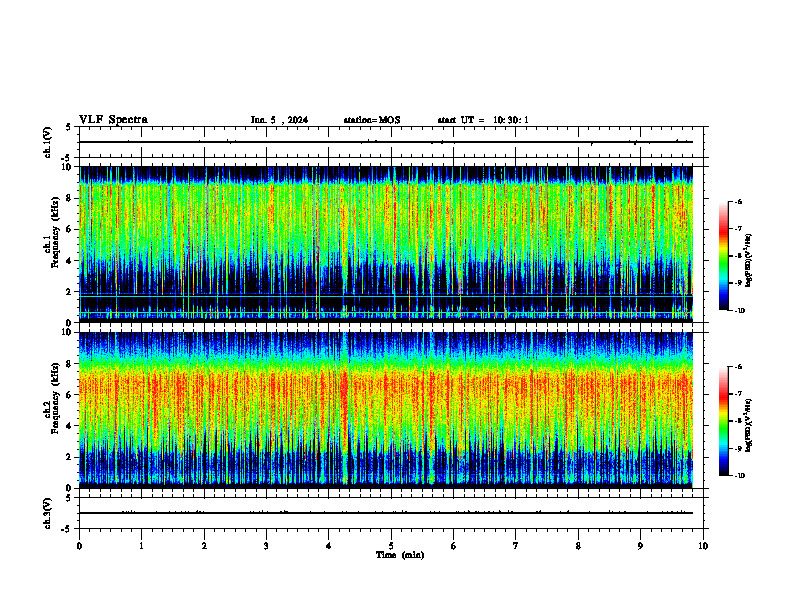Image resolution: width=792 pixels, height=612 pixels.
Task: Click the "4" kHz tick on the ch.1 frequency axis
Action: [70, 261]
